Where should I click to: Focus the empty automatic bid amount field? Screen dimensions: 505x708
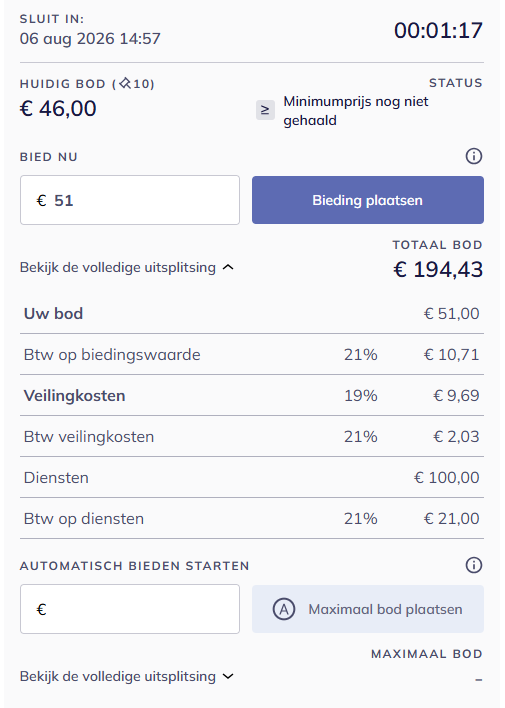[130, 609]
